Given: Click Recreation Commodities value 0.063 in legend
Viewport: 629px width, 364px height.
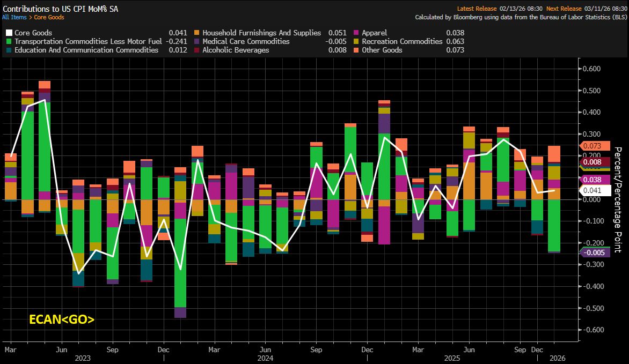Looking at the screenshot, I should click(455, 41).
